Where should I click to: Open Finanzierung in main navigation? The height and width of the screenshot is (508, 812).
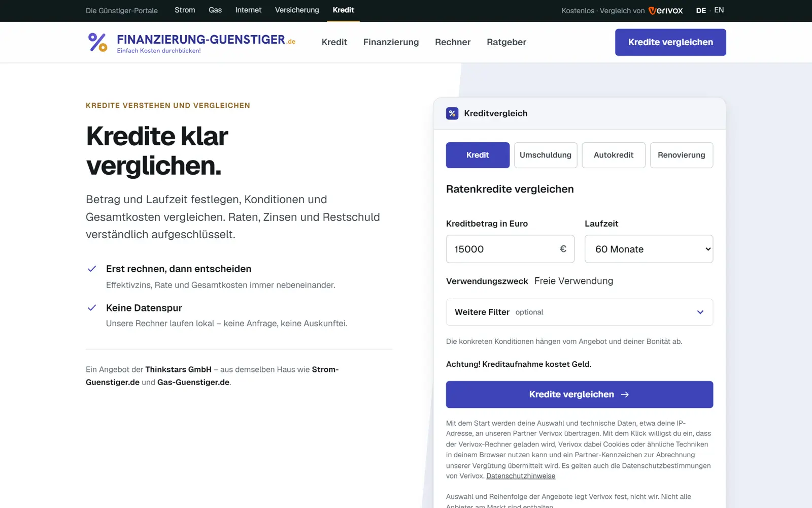coord(391,42)
